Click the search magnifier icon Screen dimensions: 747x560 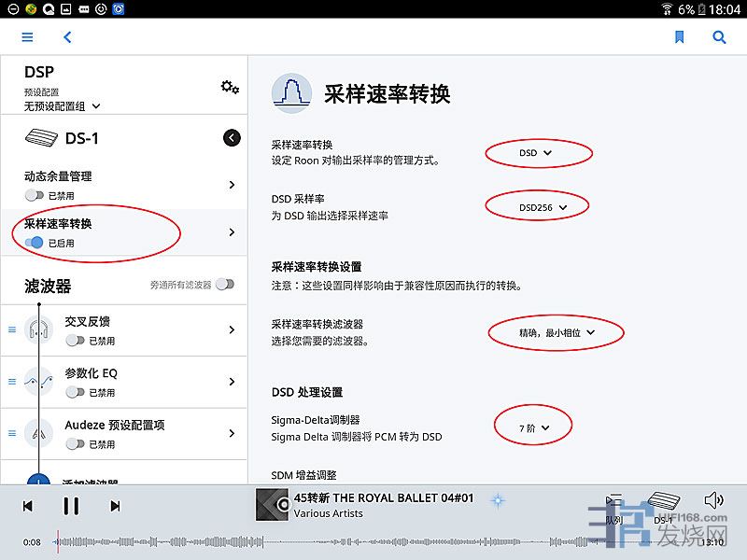[719, 37]
